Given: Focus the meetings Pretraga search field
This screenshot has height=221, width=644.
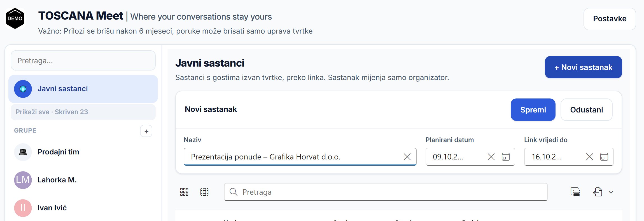Looking at the screenshot, I should tap(386, 192).
